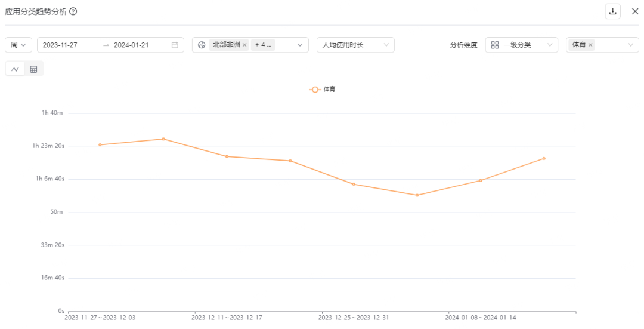Click the + 4 ... more regions tag
The height and width of the screenshot is (329, 644).
coord(263,45)
